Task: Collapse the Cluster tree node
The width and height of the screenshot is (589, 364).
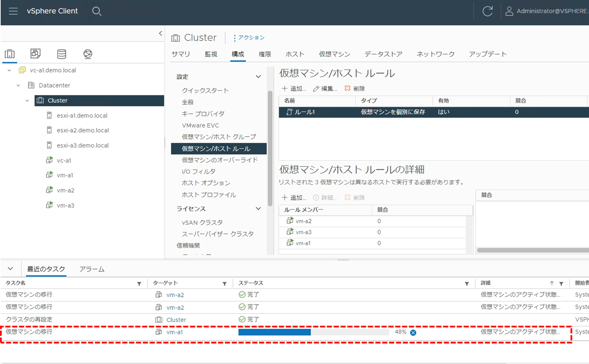Action: point(28,100)
